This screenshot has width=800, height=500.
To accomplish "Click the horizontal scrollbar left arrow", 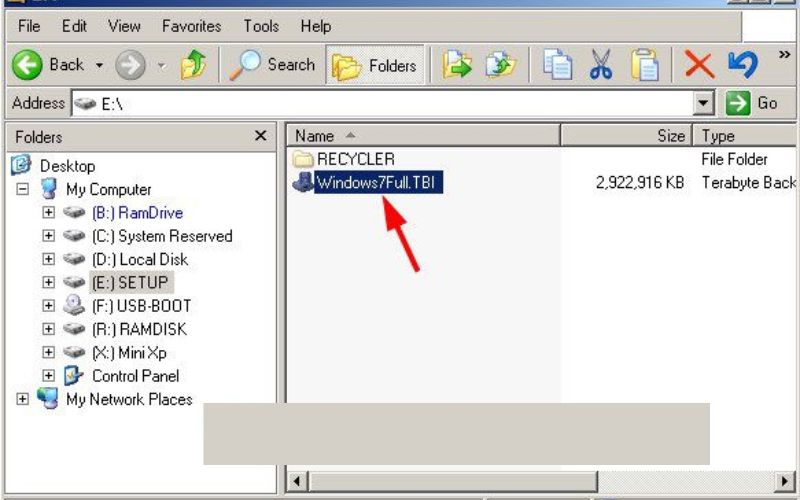I will point(296,481).
